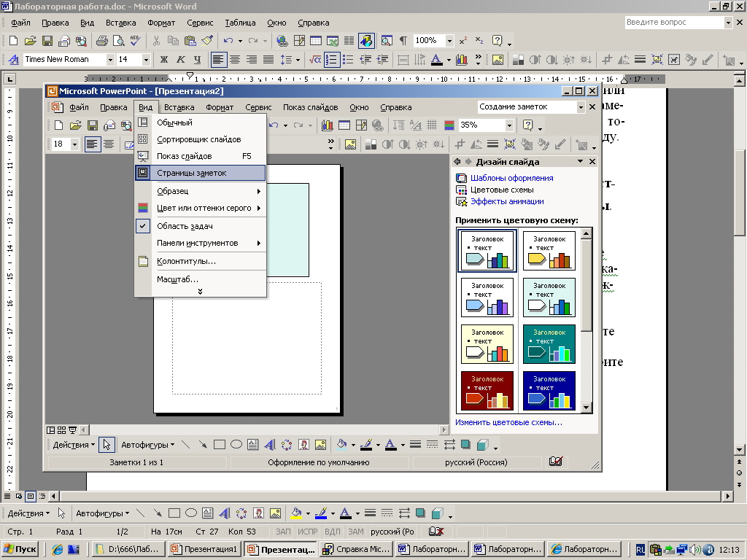
Task: Open Word font name dropdown Times New Roman
Action: (110, 60)
